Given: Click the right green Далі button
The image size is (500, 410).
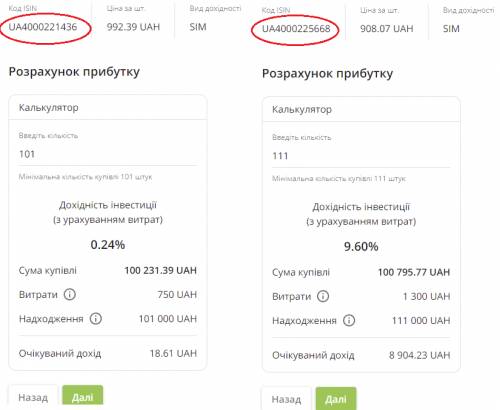Looking at the screenshot, I should (x=336, y=399).
